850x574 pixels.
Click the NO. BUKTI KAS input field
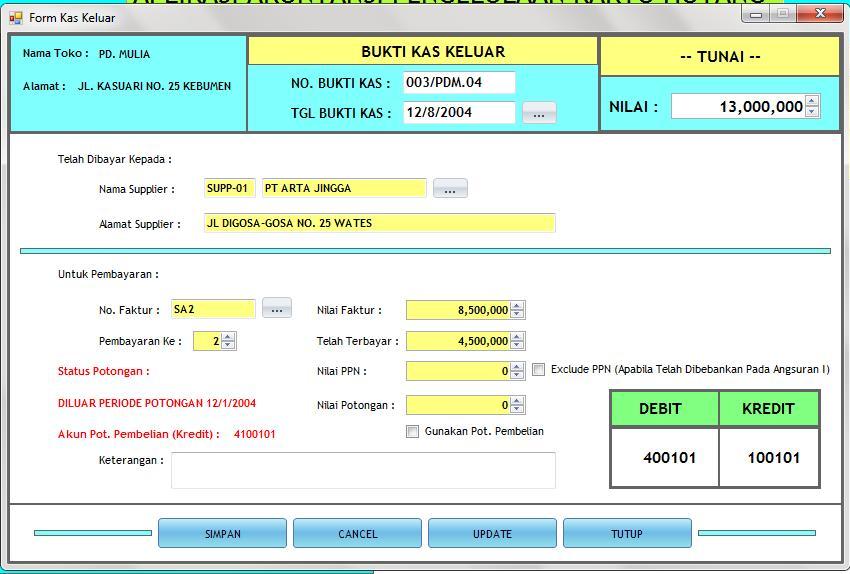click(459, 82)
